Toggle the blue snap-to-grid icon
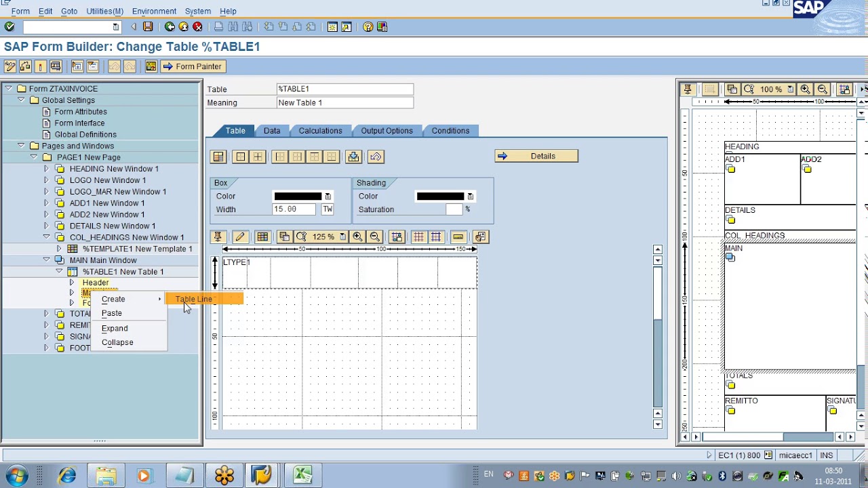The height and width of the screenshot is (488, 868). pos(436,237)
